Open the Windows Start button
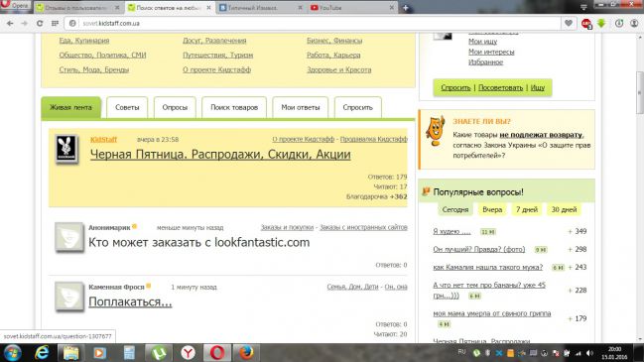The image size is (644, 362). coord(12,352)
